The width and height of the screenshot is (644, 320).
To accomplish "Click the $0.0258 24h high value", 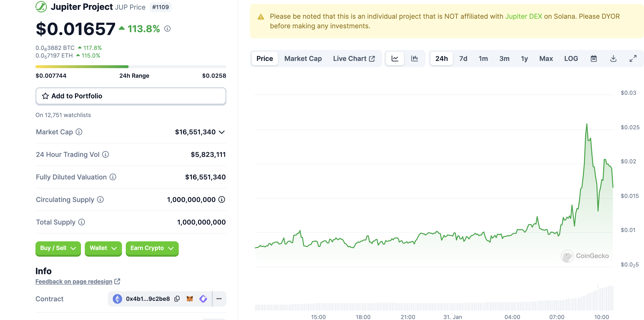I will [x=214, y=76].
